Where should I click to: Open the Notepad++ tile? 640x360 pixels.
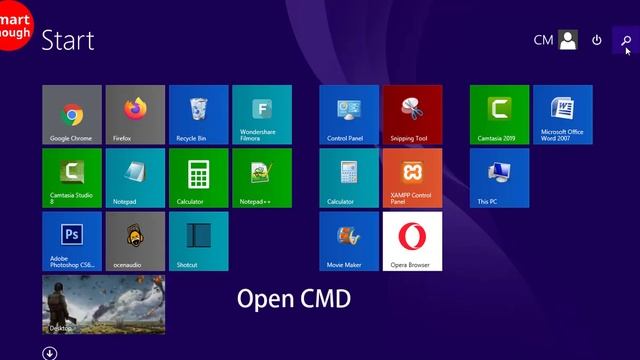pos(262,178)
